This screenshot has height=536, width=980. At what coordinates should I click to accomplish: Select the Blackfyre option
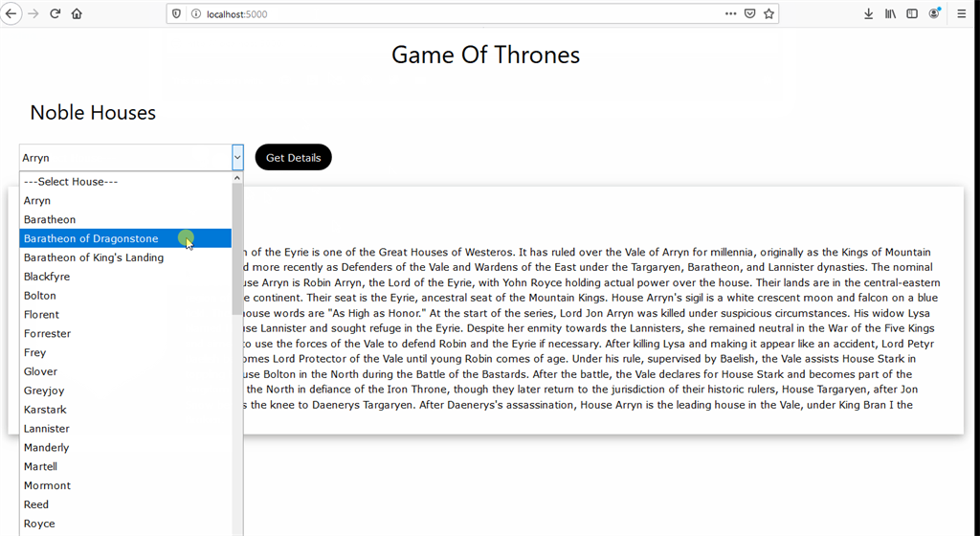click(x=125, y=276)
